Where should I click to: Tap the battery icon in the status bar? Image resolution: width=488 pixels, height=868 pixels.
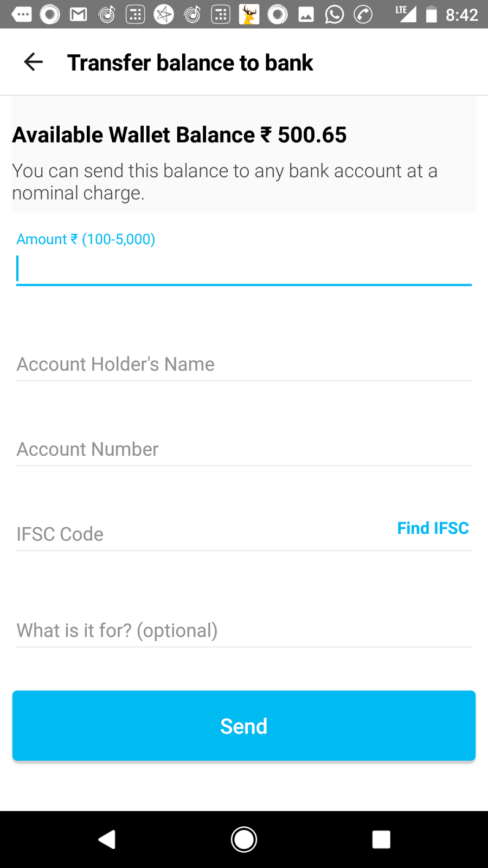pos(431,15)
